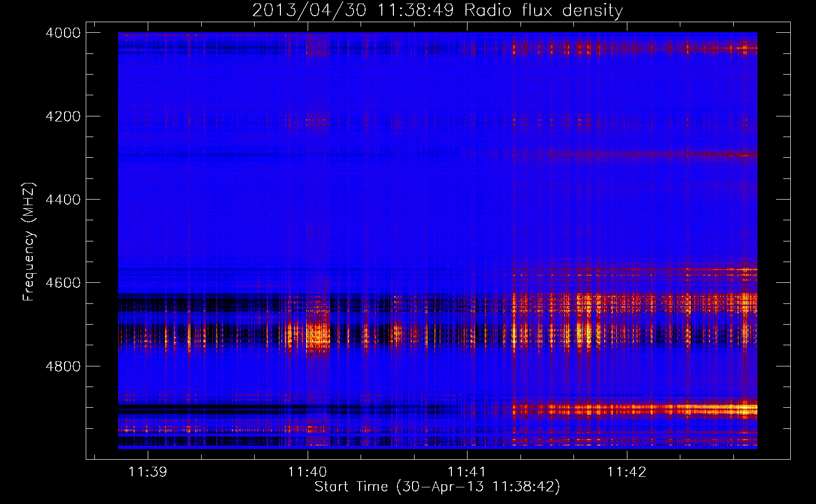Click the plot title "2013/04/30 11:38:49 Radio flux density"
Viewport: 816px width, 504px height.
coord(437,10)
